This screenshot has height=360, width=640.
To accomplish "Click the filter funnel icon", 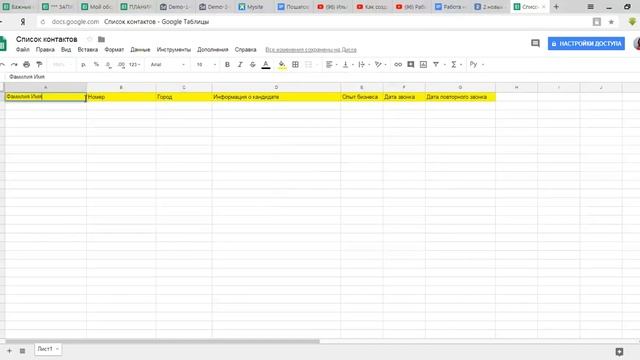I will [436, 64].
